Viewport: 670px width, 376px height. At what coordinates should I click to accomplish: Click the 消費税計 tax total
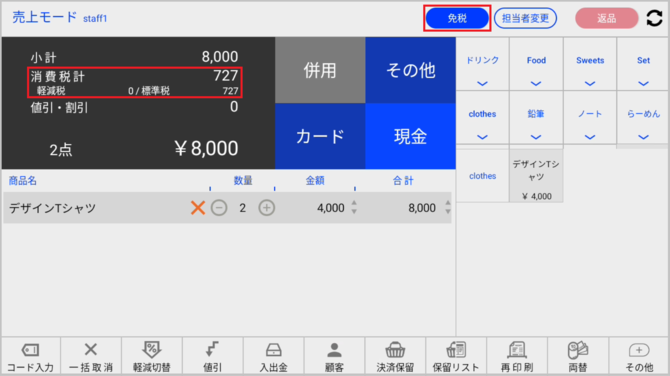(x=134, y=76)
